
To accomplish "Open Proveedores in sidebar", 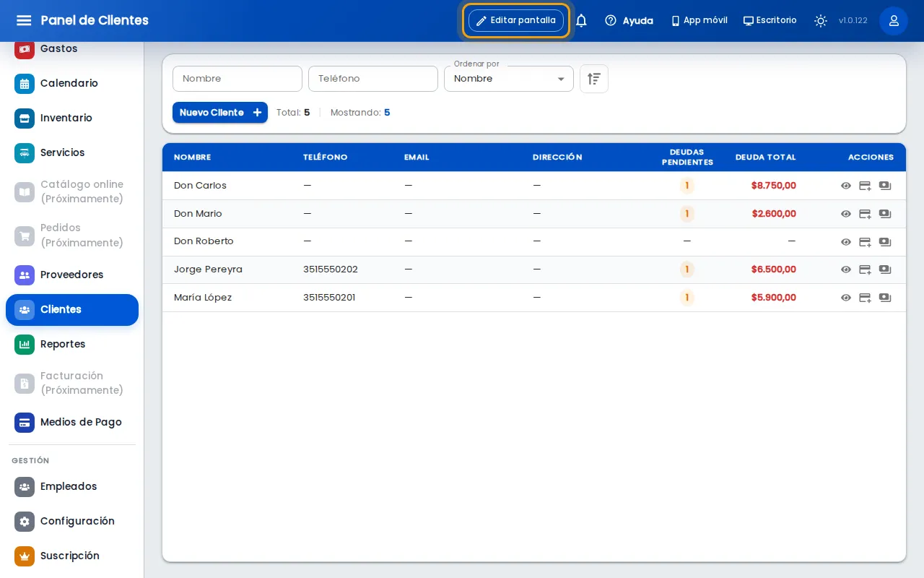I will coord(72,275).
